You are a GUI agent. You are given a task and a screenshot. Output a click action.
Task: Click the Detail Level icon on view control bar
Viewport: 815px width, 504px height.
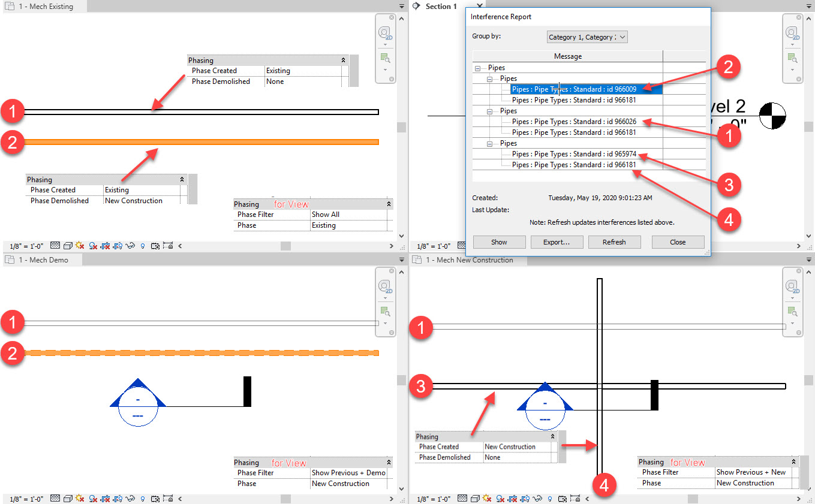point(55,245)
